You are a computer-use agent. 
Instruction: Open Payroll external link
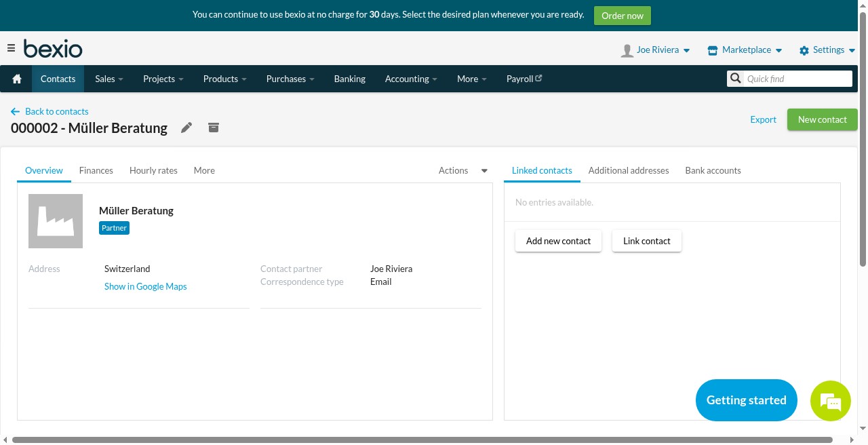[524, 79]
